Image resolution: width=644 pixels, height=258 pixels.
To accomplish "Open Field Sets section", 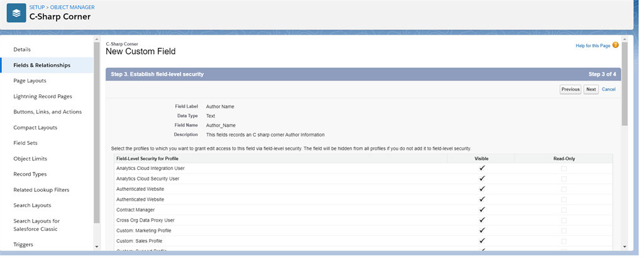I will tap(25, 143).
